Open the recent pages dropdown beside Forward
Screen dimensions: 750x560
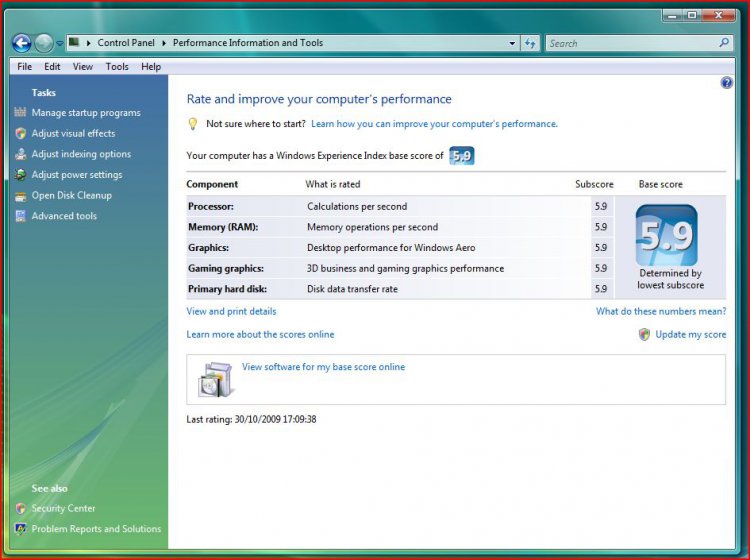pyautogui.click(x=59, y=44)
